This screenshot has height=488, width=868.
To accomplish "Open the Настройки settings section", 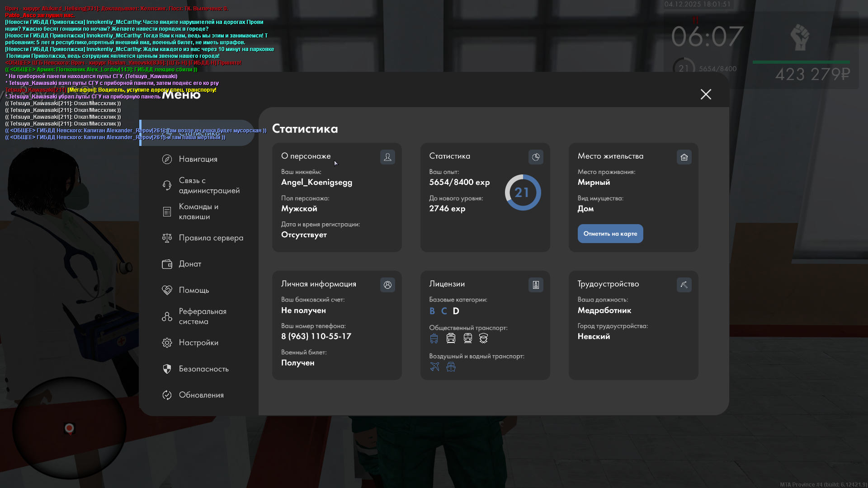I will point(198,343).
